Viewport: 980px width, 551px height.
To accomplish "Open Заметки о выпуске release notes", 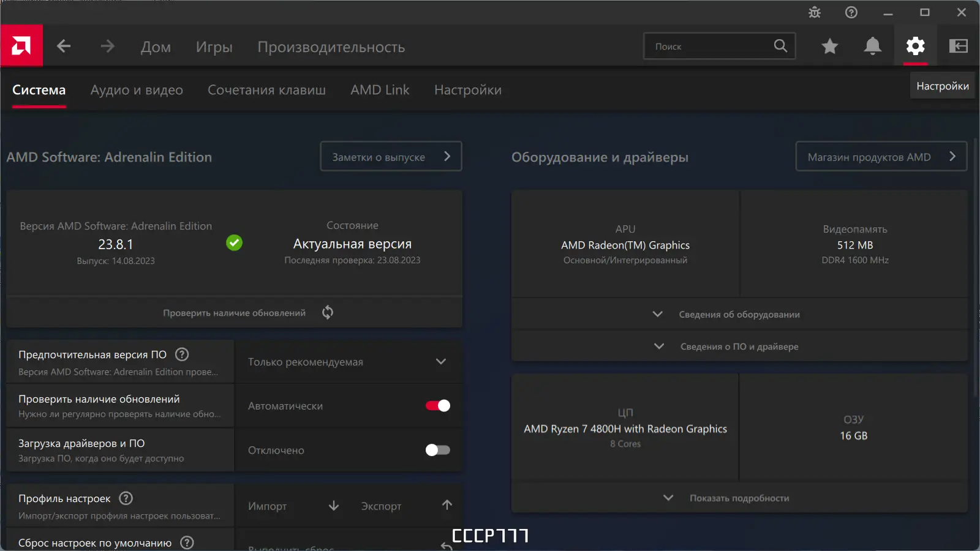I will [390, 156].
